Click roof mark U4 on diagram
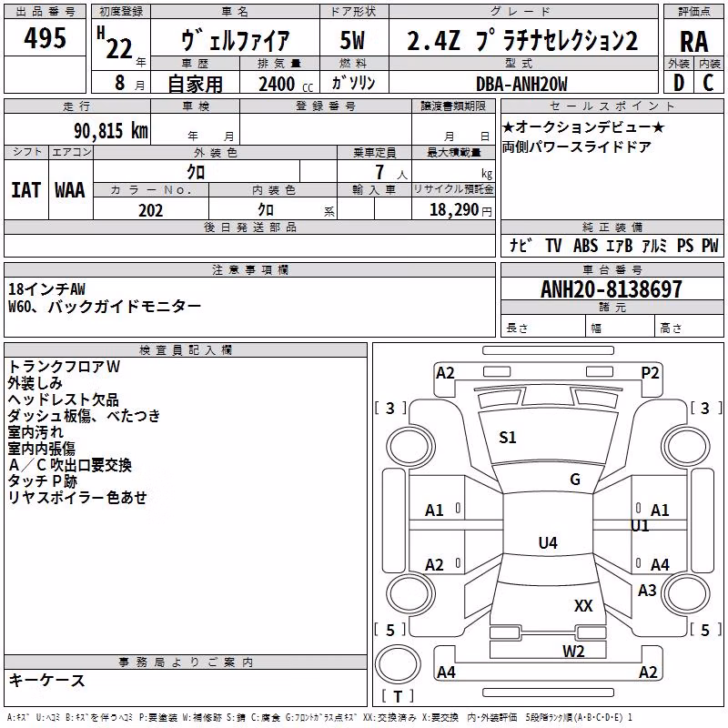Image resolution: width=728 pixels, height=728 pixels. point(548,542)
